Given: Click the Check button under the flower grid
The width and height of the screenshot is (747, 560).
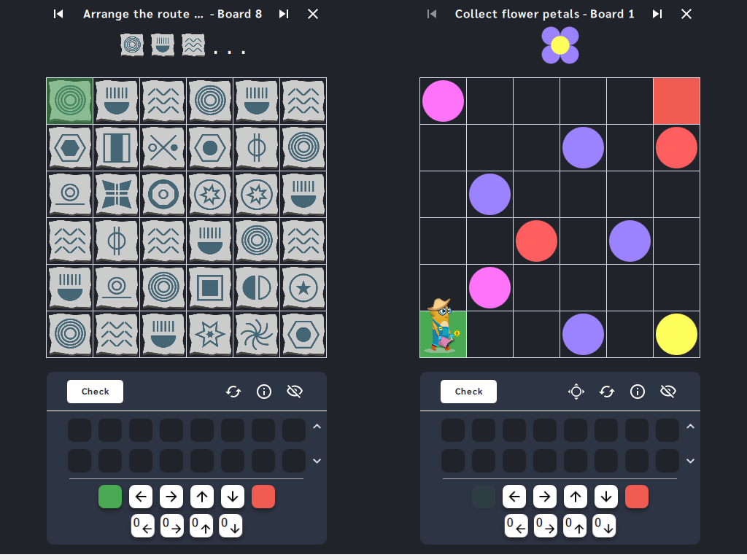Looking at the screenshot, I should point(469,392).
